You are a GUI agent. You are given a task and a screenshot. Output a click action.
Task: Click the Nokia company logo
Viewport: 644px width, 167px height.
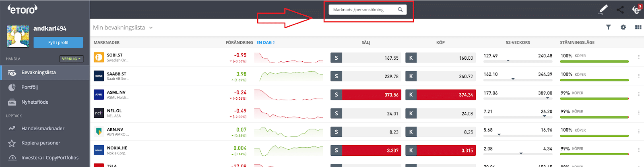point(99,150)
